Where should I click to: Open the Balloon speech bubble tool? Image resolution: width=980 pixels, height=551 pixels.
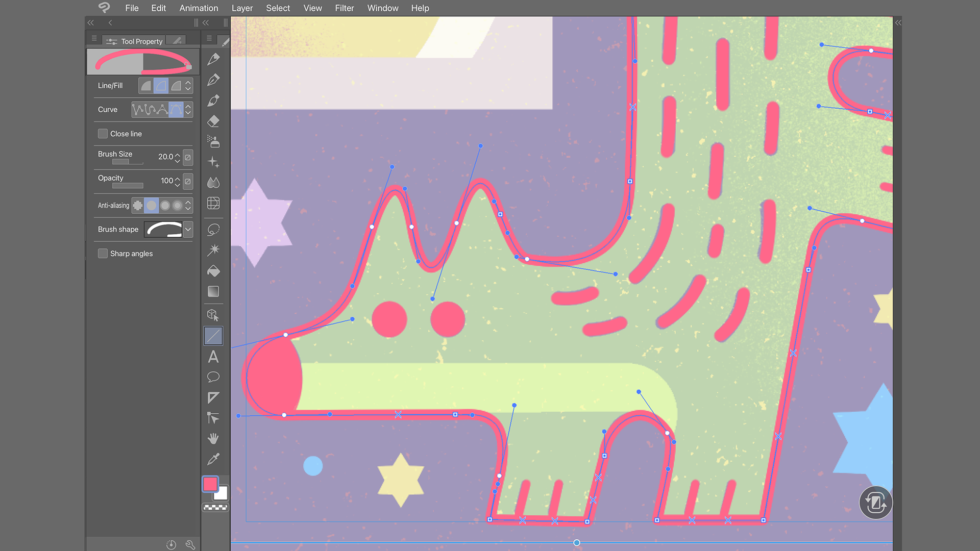click(x=213, y=377)
